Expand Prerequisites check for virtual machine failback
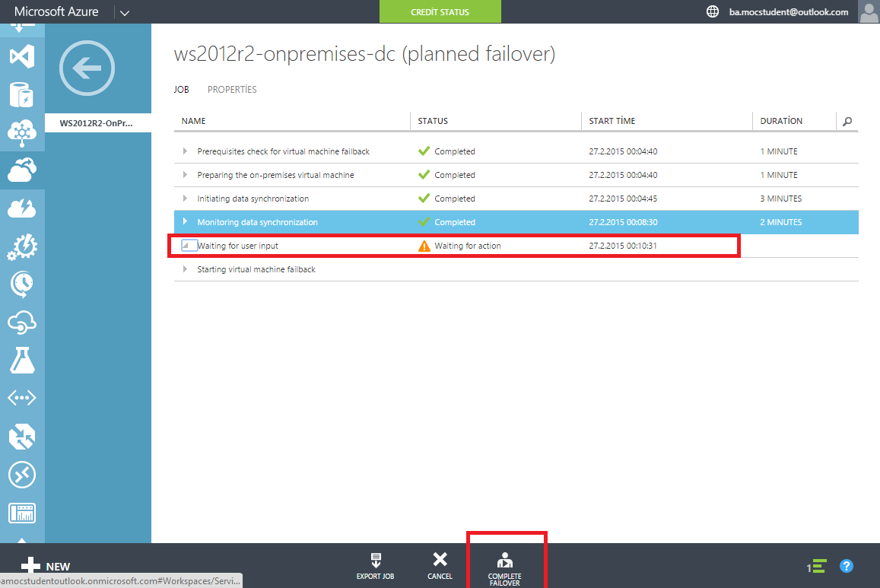Image resolution: width=880 pixels, height=588 pixels. (185, 151)
